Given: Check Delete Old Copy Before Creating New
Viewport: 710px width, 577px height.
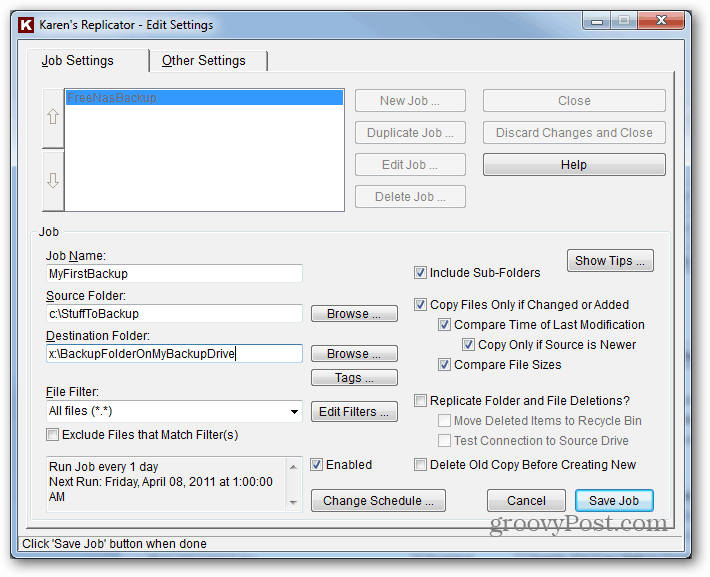Looking at the screenshot, I should point(420,465).
